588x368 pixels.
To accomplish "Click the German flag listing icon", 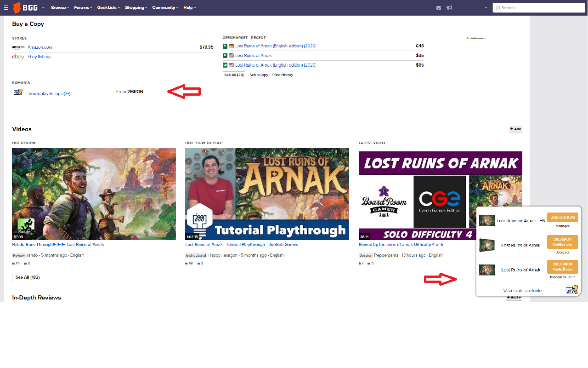I will tap(231, 46).
